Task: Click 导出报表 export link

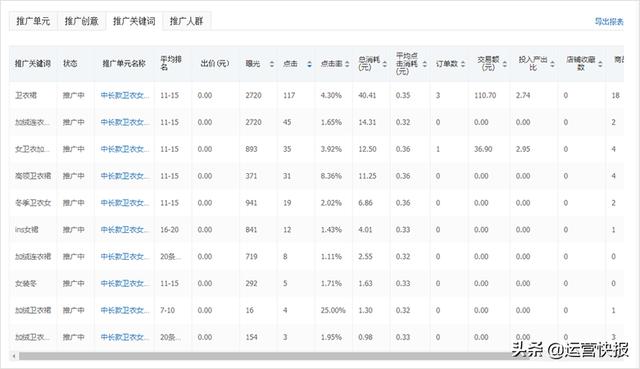Action: click(609, 22)
